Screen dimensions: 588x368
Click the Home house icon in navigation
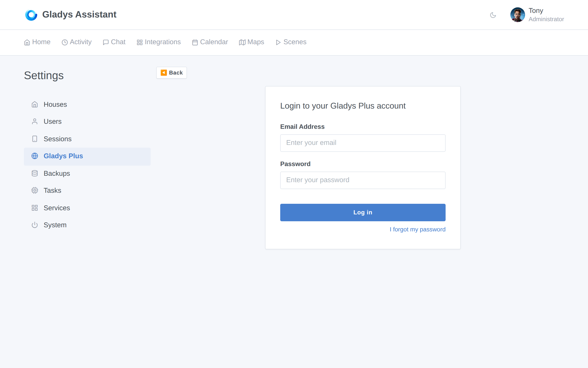click(27, 42)
